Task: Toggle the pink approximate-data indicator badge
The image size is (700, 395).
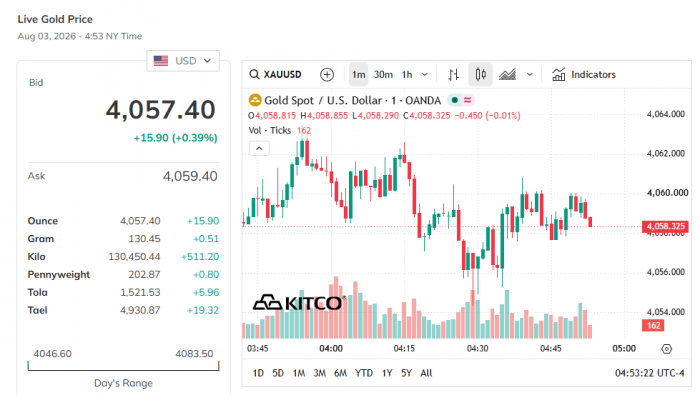Action: pos(467,100)
